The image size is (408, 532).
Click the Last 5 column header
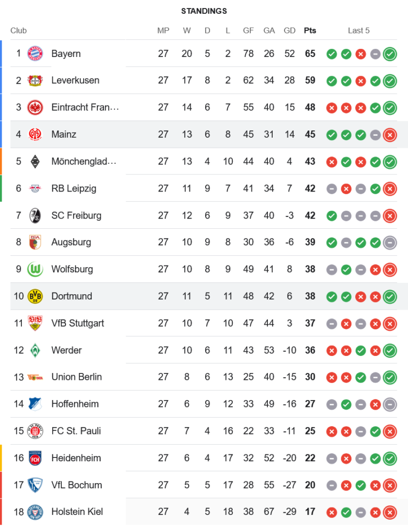coord(358,30)
